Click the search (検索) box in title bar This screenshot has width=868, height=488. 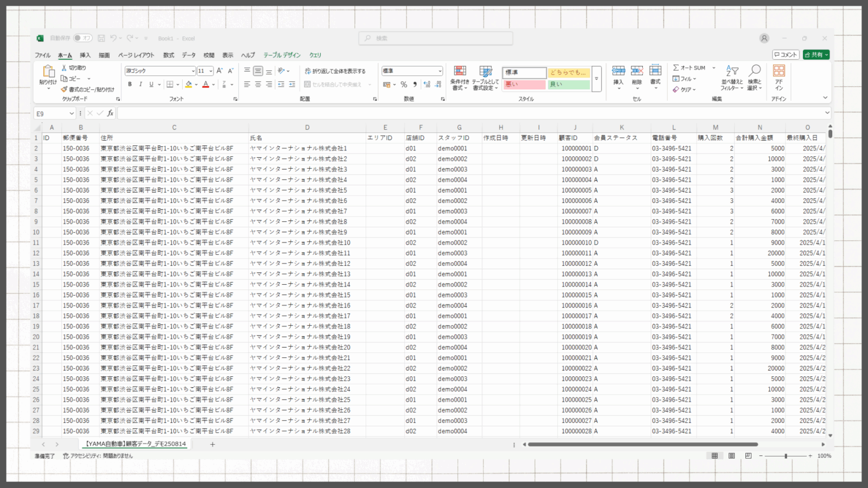click(x=436, y=38)
